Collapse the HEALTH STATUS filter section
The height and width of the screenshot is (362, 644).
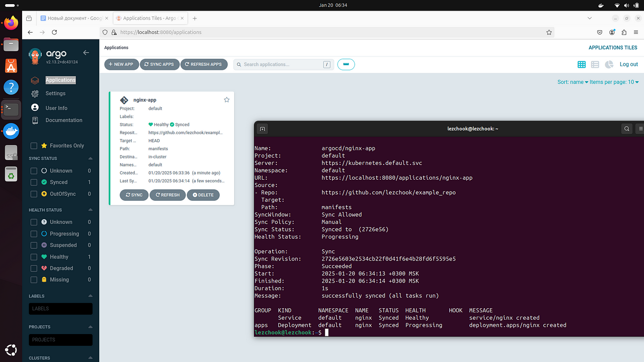pos(90,210)
